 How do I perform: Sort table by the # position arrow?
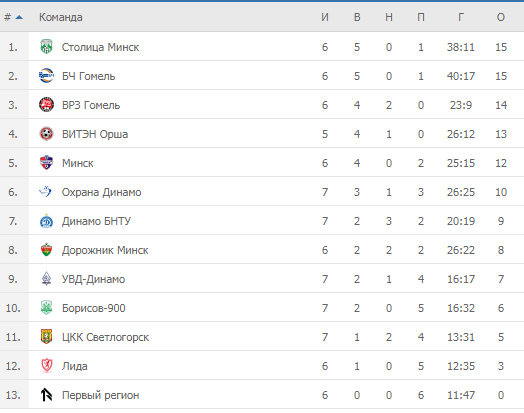pyautogui.click(x=19, y=17)
